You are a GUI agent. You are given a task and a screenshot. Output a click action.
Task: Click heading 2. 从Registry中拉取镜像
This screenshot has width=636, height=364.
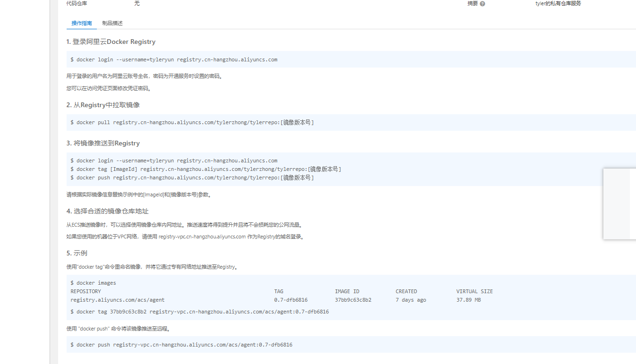pyautogui.click(x=103, y=105)
